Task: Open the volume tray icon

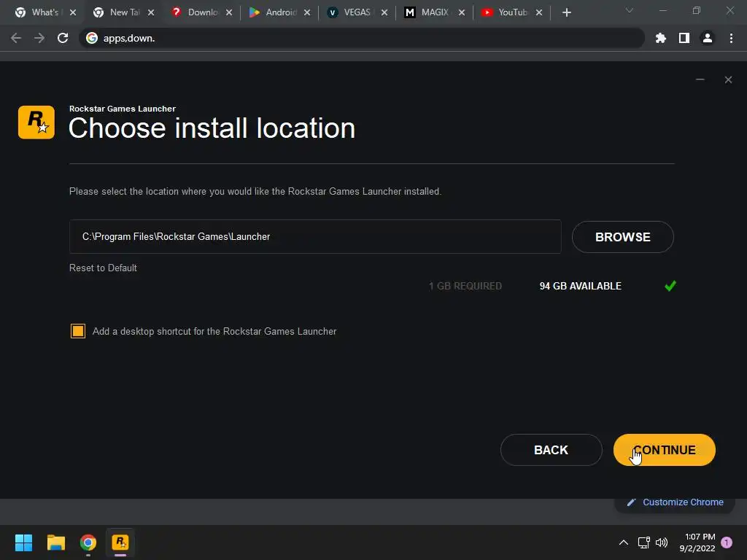Action: tap(662, 542)
